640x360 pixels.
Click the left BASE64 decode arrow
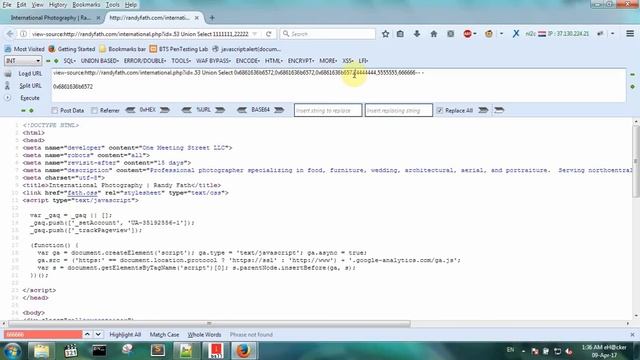tap(242, 110)
